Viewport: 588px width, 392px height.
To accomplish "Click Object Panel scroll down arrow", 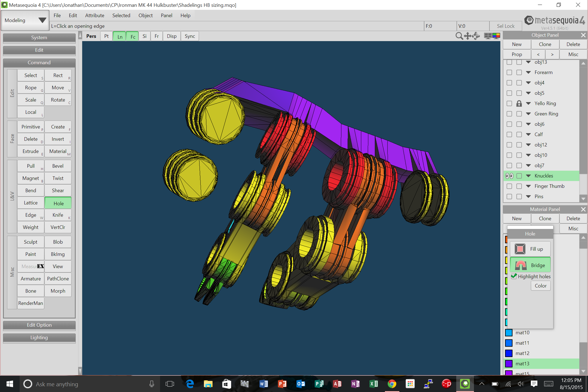I will pos(583,199).
